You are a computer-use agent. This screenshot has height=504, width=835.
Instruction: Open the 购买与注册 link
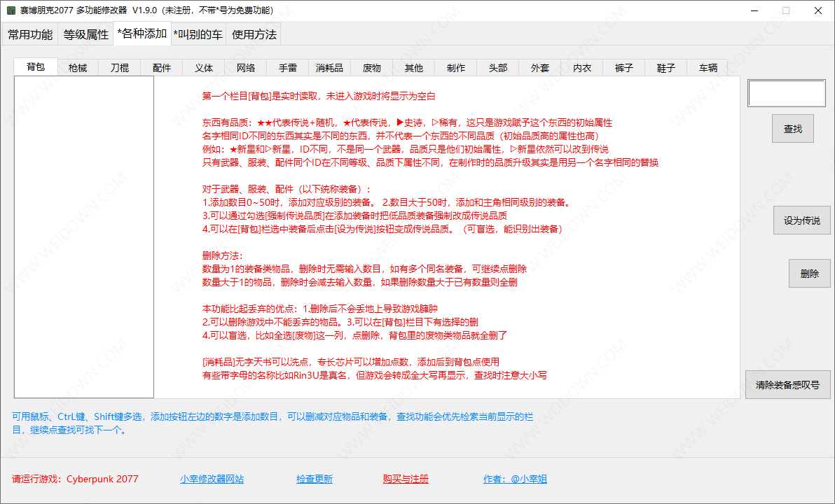click(406, 479)
